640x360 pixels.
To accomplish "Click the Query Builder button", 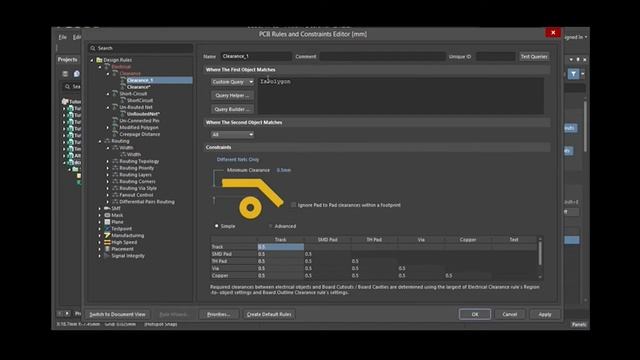I will [x=232, y=109].
